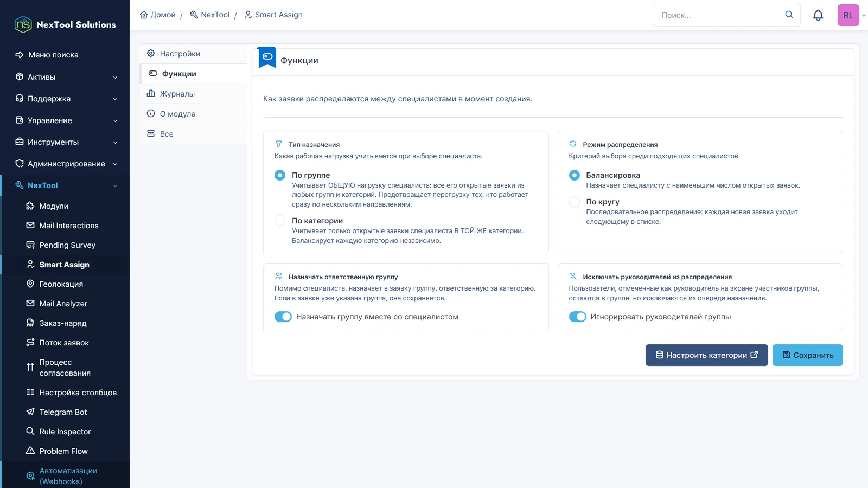This screenshot has width=868, height=488.
Task: Click the Mail Analyzer envelope icon
Action: 30,304
